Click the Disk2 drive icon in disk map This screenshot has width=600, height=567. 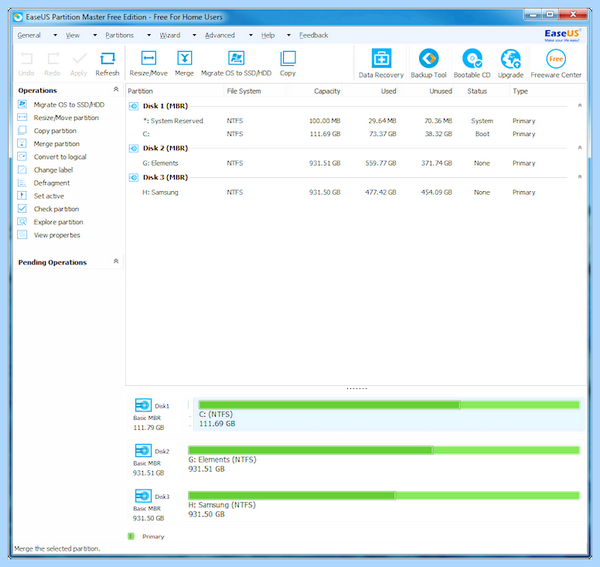click(143, 450)
